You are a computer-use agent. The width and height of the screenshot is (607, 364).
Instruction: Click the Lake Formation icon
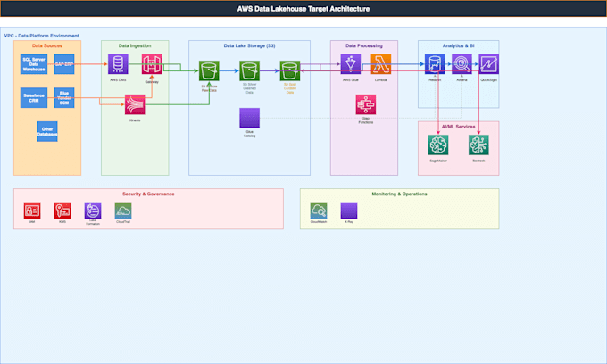pyautogui.click(x=93, y=211)
